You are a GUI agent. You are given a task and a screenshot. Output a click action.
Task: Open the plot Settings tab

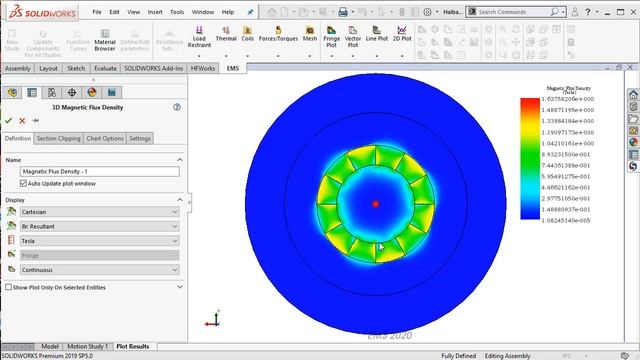point(140,139)
